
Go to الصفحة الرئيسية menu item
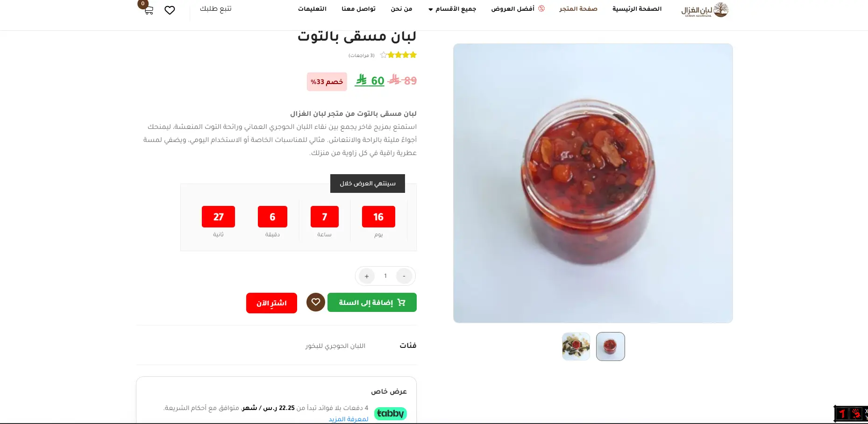[637, 9]
